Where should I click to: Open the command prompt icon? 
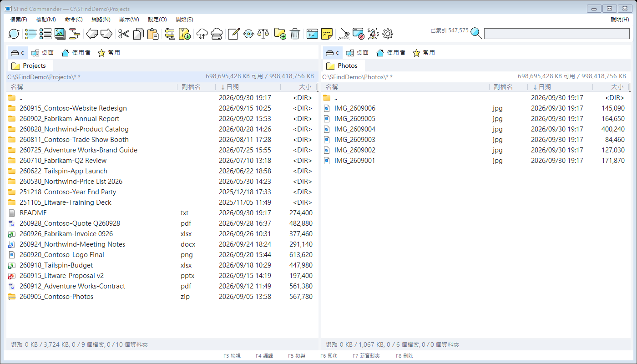pyautogui.click(x=312, y=34)
